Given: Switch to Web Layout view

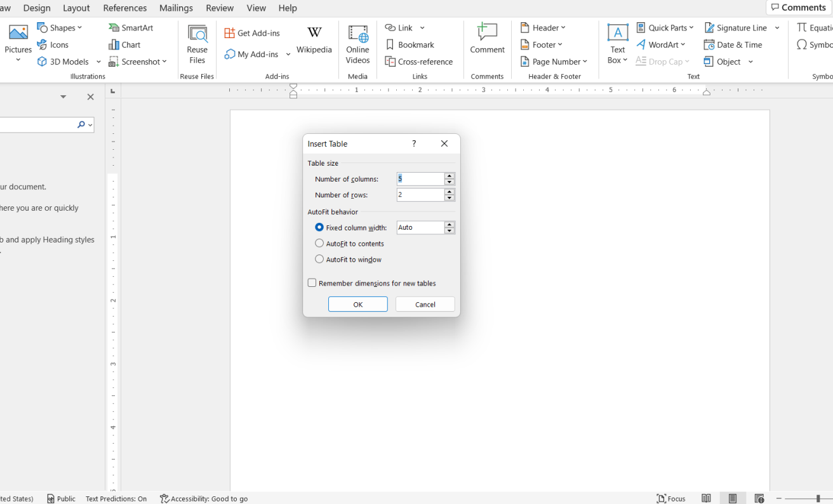Looking at the screenshot, I should 759,498.
